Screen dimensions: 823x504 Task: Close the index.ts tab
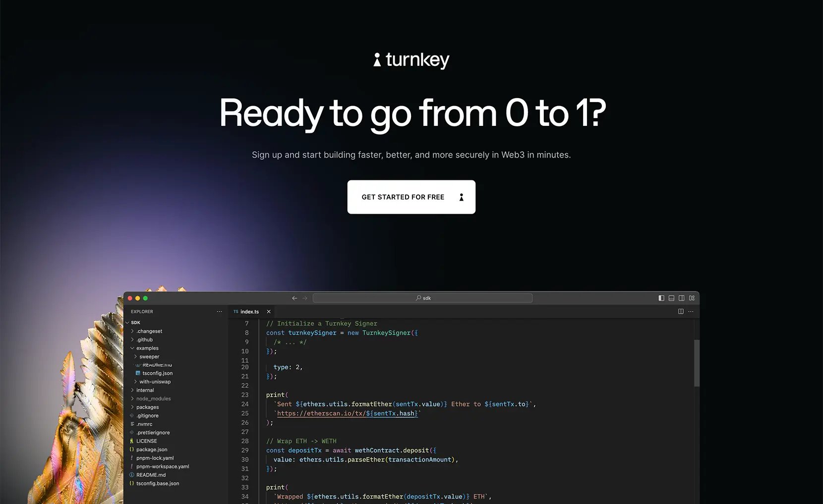(269, 312)
